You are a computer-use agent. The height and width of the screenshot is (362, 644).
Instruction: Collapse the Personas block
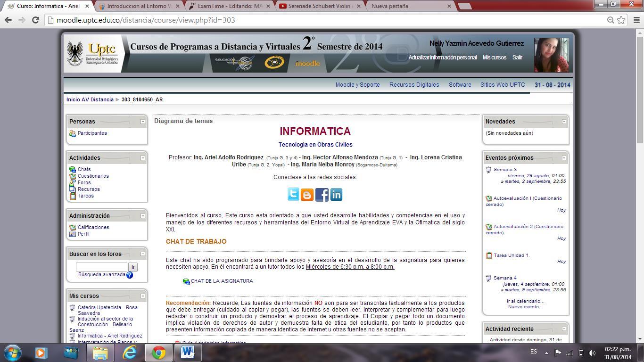tap(143, 122)
